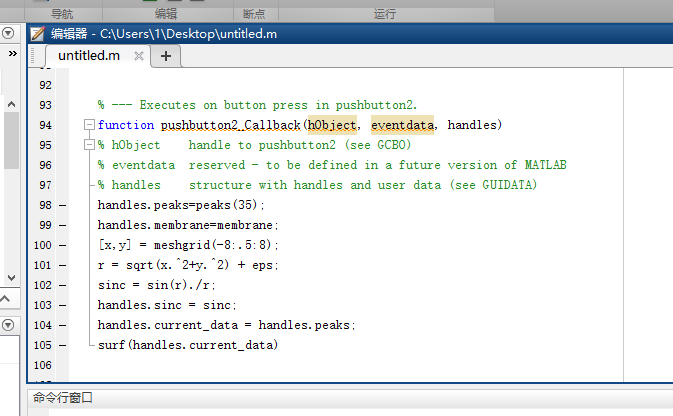Click the pushbutton2_Callback function name
Viewport: 673px width, 416px height.
[230, 125]
